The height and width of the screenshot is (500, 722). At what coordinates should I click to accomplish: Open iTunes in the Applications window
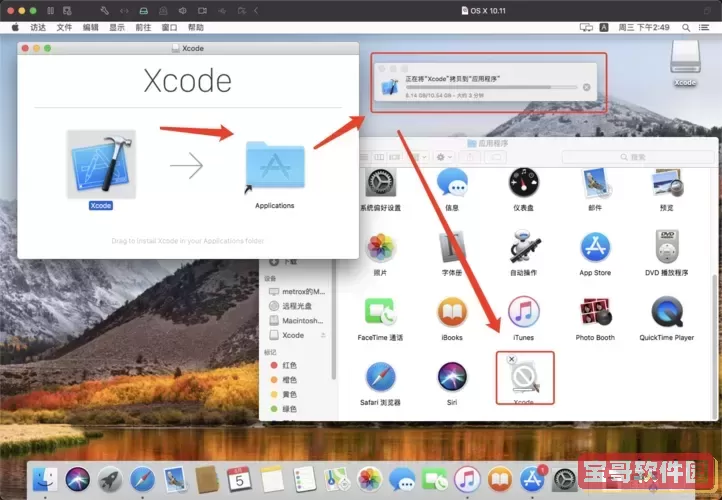pyautogui.click(x=524, y=312)
